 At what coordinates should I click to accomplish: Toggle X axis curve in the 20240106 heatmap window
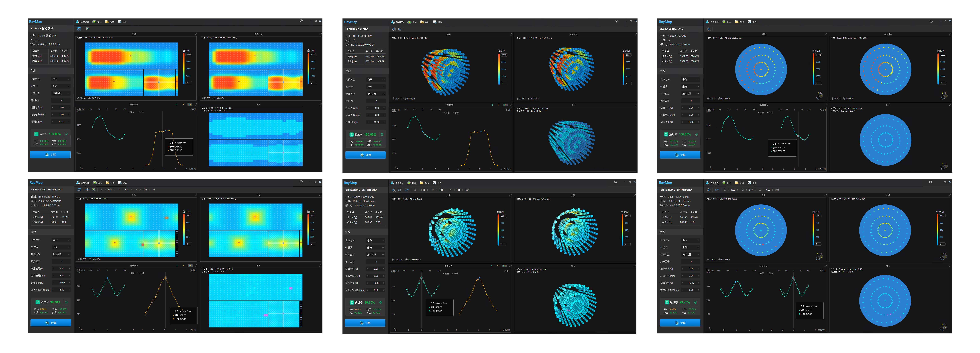[177, 105]
